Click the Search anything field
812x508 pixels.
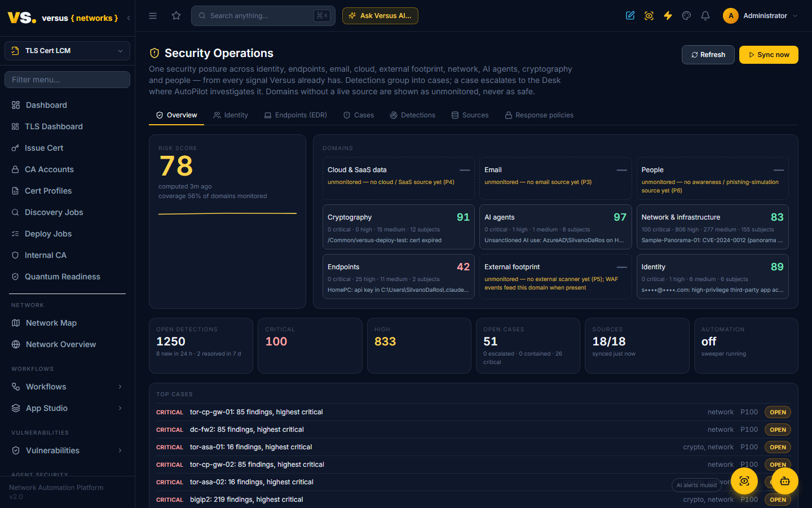263,16
